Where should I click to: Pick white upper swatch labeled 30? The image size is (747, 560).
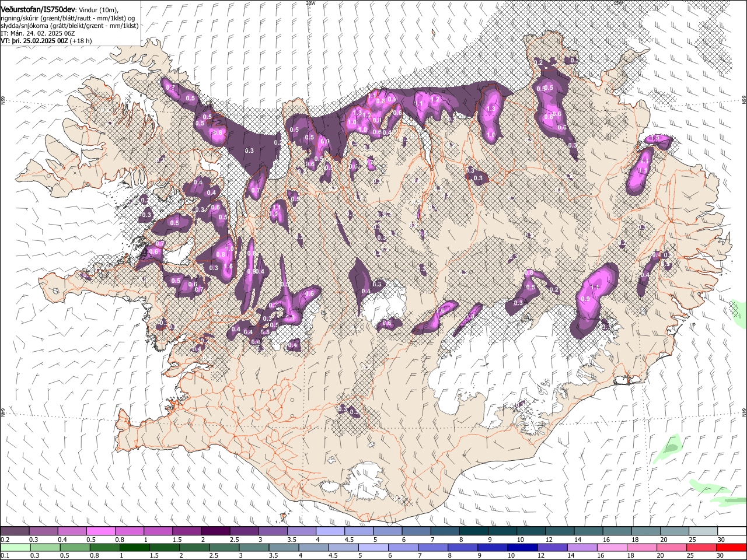point(732,531)
